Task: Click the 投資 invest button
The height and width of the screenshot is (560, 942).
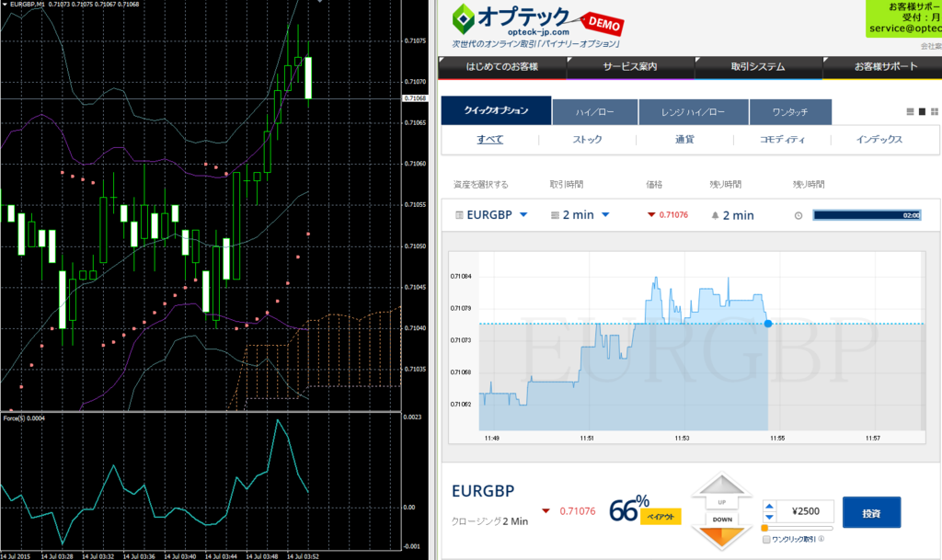Action: 872,512
